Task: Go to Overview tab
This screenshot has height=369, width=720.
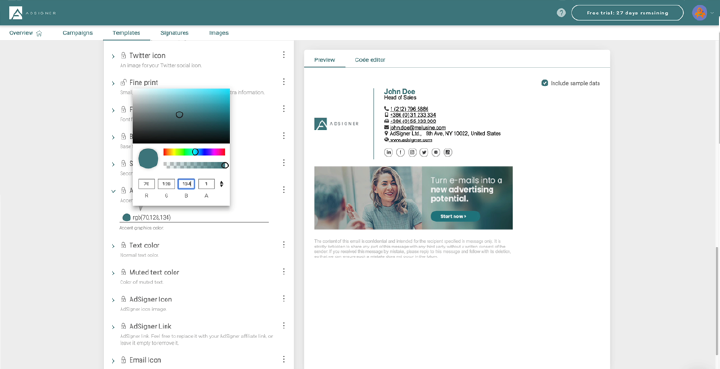Action: 26,33
